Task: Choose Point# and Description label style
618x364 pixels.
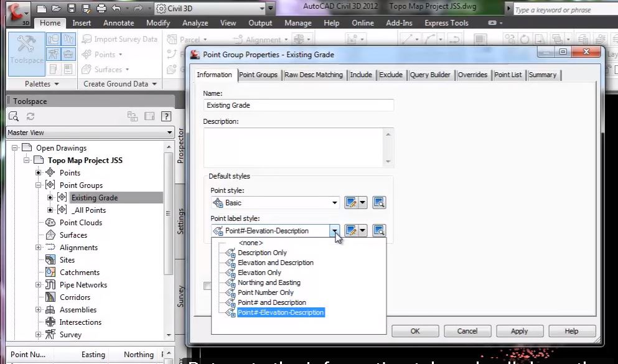Action: click(x=272, y=302)
